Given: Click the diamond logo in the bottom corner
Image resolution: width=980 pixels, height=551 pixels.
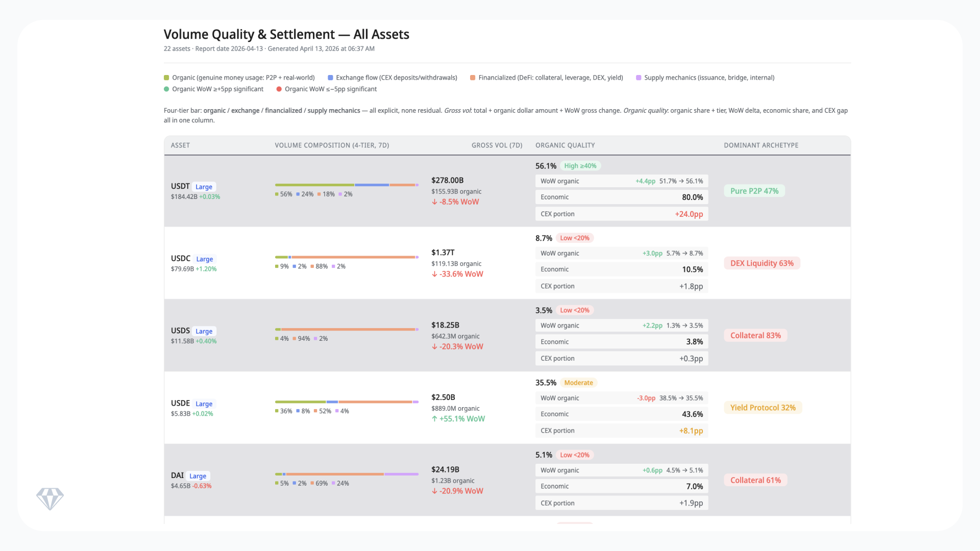Looking at the screenshot, I should [50, 498].
